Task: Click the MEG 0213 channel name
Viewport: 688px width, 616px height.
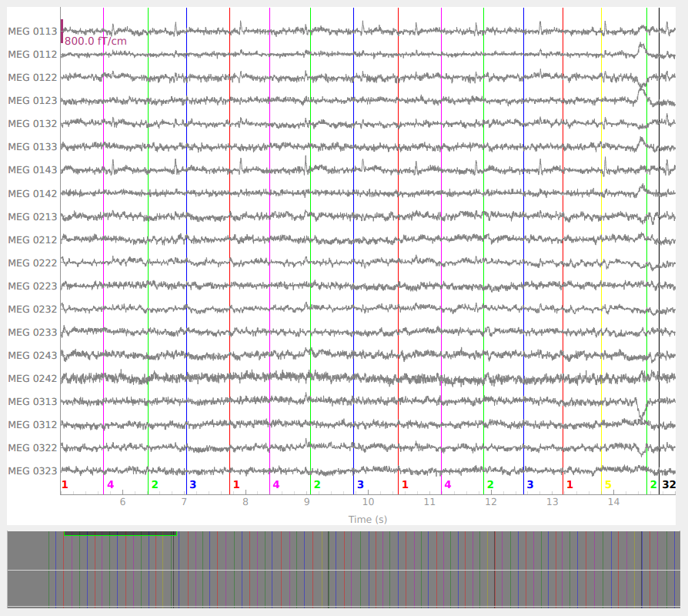Action: pyautogui.click(x=32, y=216)
